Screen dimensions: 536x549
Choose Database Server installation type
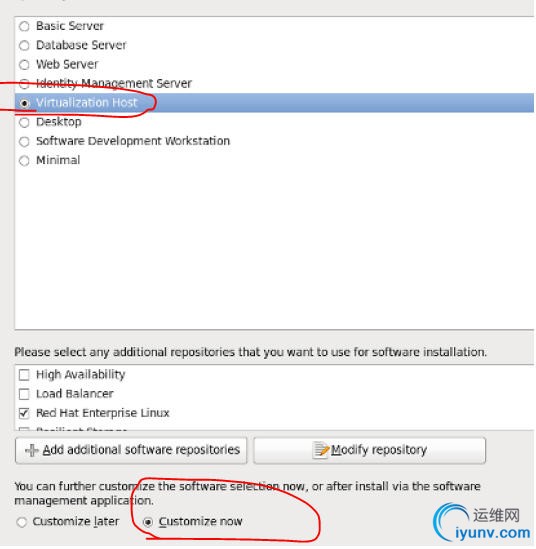[x=24, y=46]
